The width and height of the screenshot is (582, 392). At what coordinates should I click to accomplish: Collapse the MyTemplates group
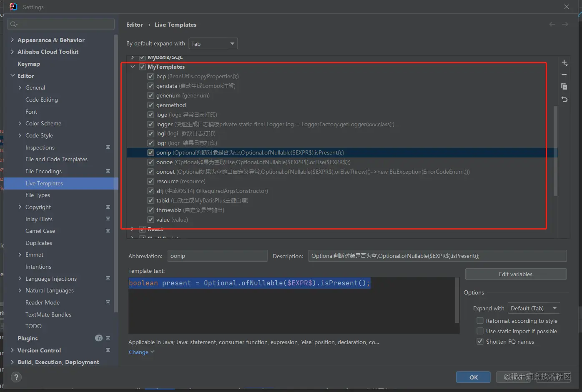tap(133, 67)
